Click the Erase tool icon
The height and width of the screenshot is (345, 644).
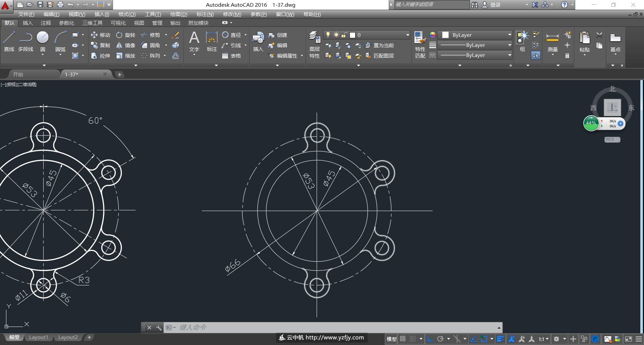(175, 35)
